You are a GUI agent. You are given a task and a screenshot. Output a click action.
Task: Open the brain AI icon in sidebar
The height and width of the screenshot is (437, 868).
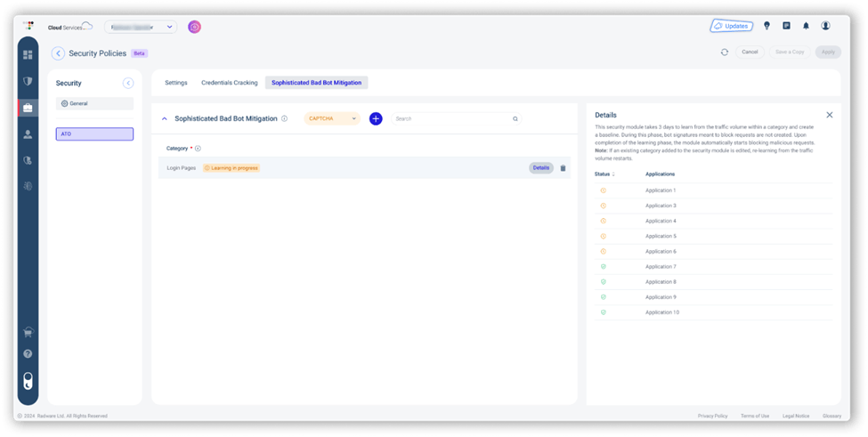28,186
